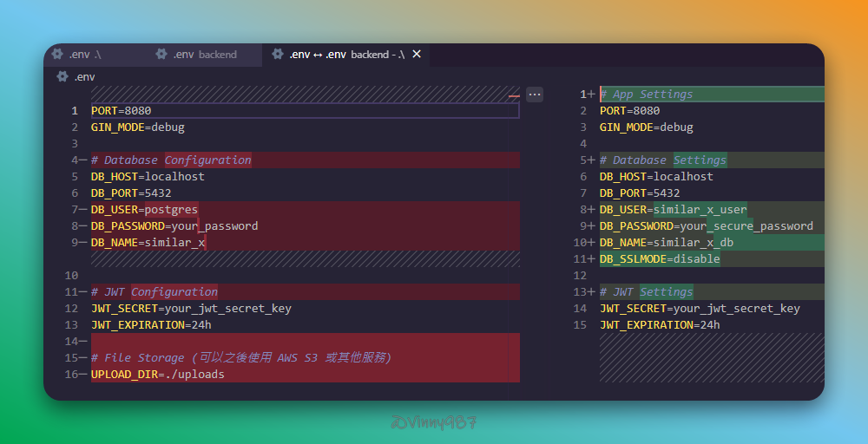This screenshot has height=444, width=868.
Task: Open the three-dot menu above PORT line
Action: pos(535,94)
